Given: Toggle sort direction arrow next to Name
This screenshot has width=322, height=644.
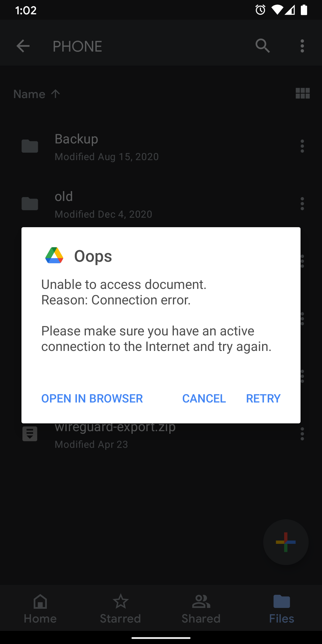Looking at the screenshot, I should click(x=55, y=94).
